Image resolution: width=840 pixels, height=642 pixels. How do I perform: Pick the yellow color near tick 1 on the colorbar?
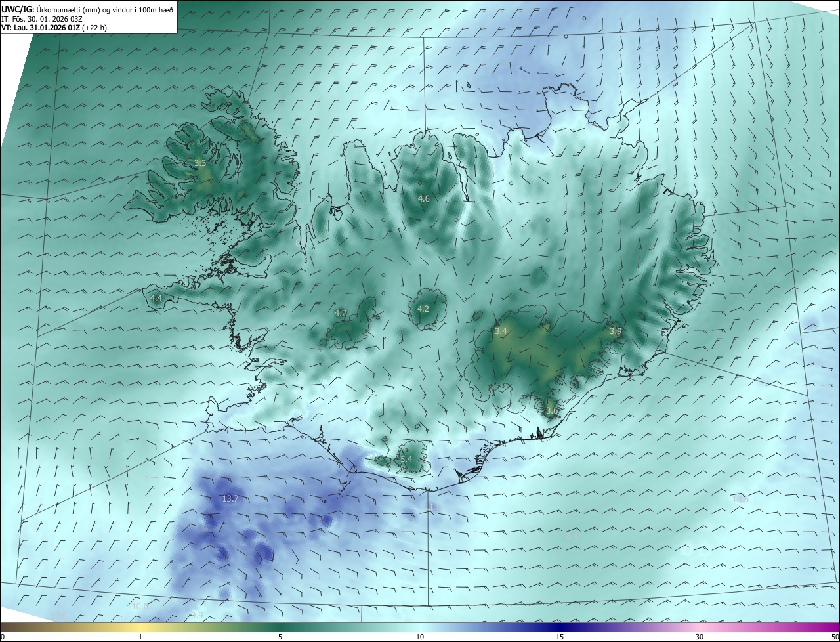[x=140, y=628]
